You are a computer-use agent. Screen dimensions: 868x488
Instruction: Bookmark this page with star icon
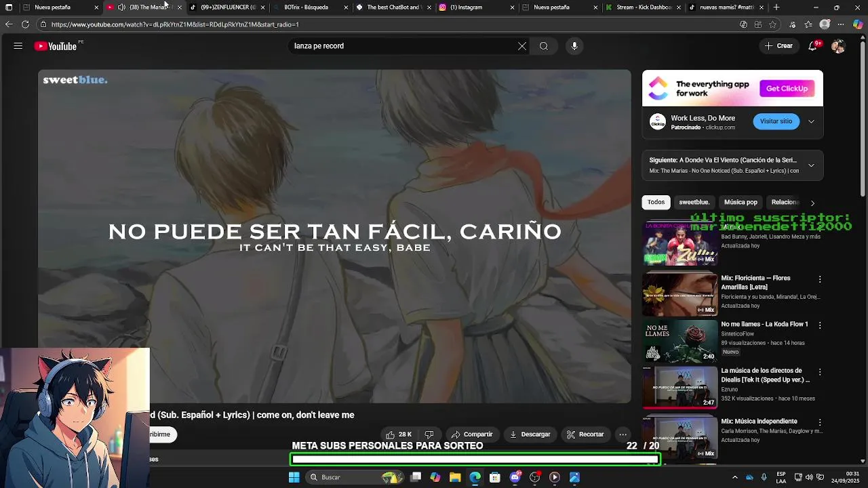[x=772, y=24]
